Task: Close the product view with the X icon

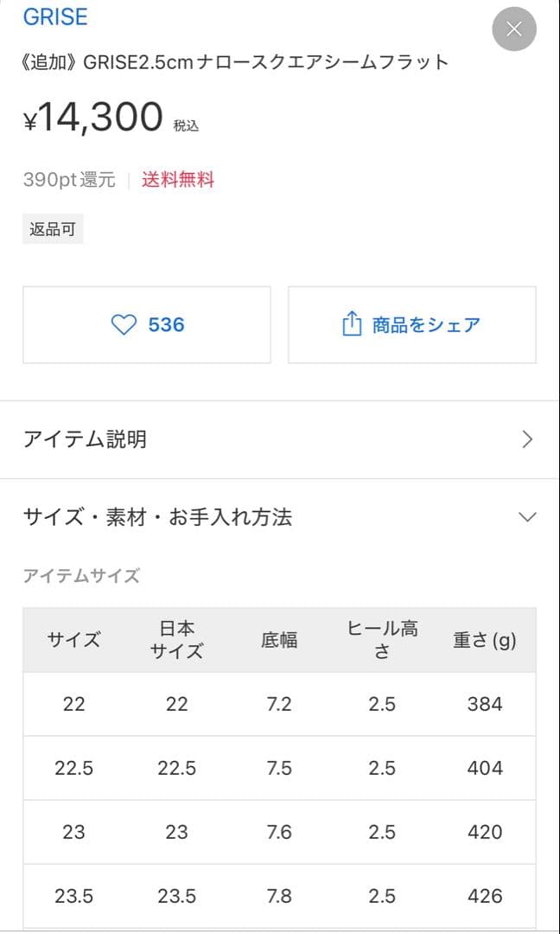Action: 514,29
